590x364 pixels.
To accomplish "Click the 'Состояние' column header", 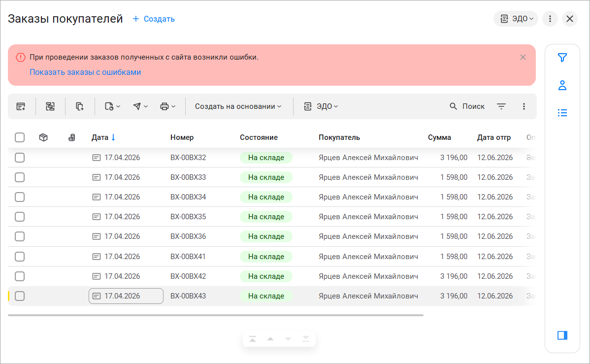I will [x=259, y=137].
